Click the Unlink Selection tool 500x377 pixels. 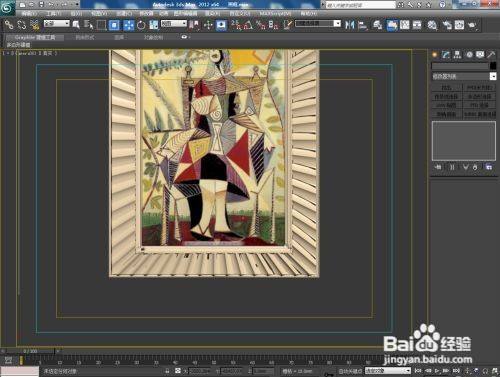(22, 24)
